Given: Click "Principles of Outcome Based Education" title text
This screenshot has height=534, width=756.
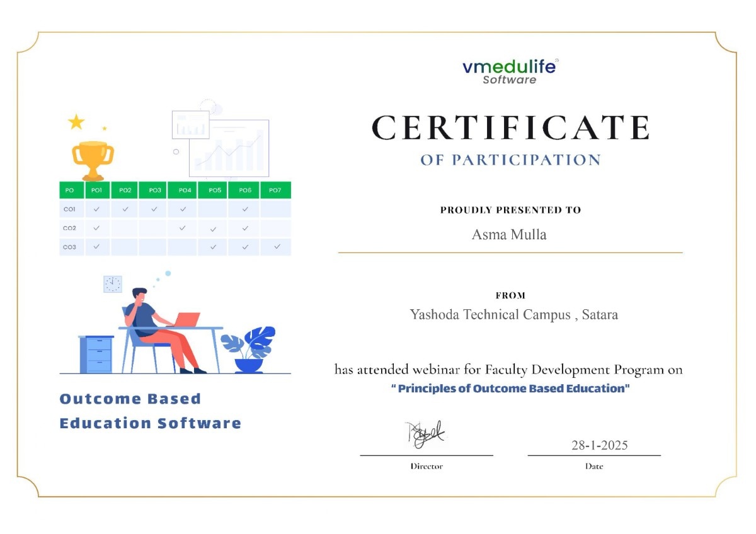Looking at the screenshot, I should [510, 389].
